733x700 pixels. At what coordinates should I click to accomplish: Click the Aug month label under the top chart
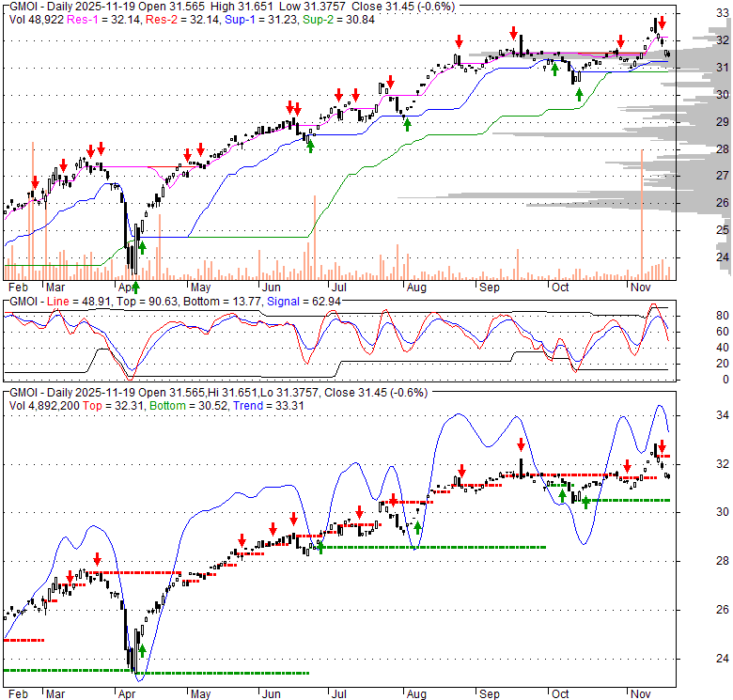[x=416, y=288]
